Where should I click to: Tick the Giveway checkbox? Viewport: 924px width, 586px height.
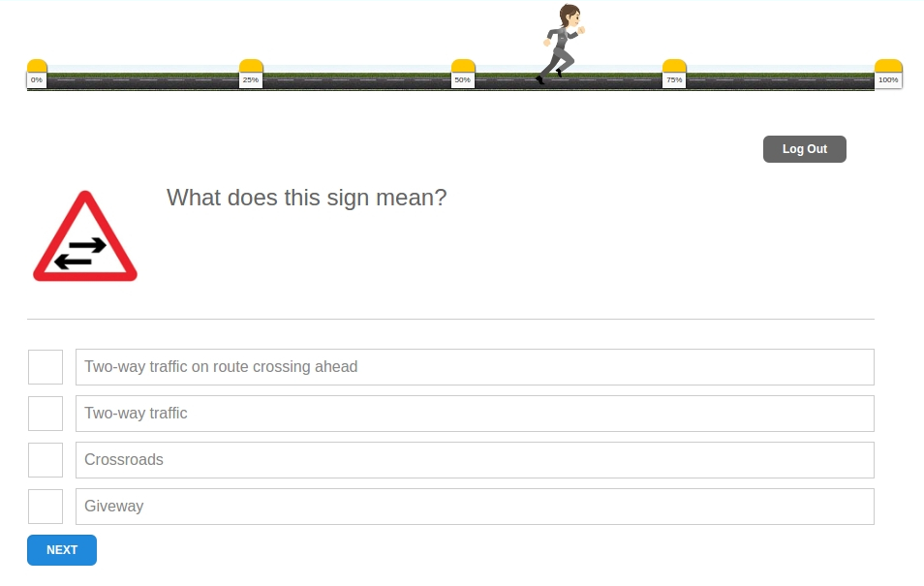pos(46,507)
